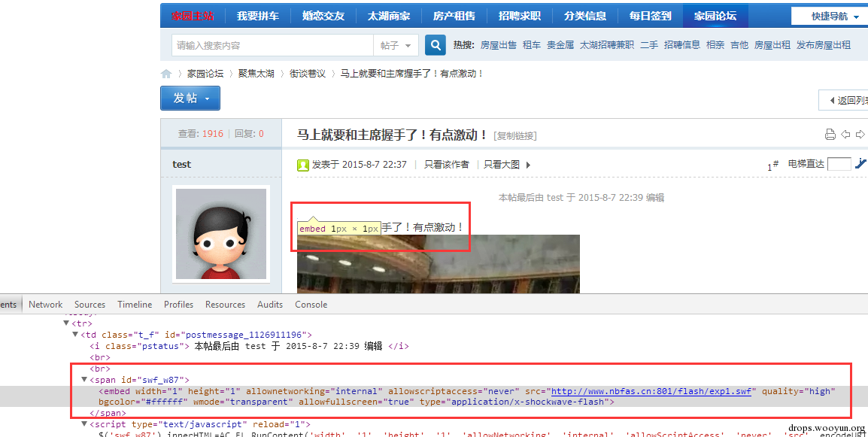The height and width of the screenshot is (437, 868).
Task: Open 每日签到 in the top navigation
Action: point(651,16)
